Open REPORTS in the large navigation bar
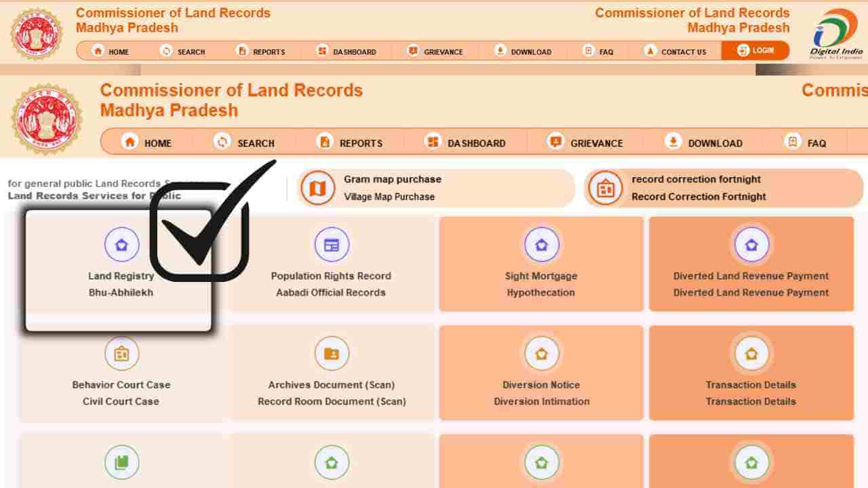868x488 pixels. pos(350,143)
